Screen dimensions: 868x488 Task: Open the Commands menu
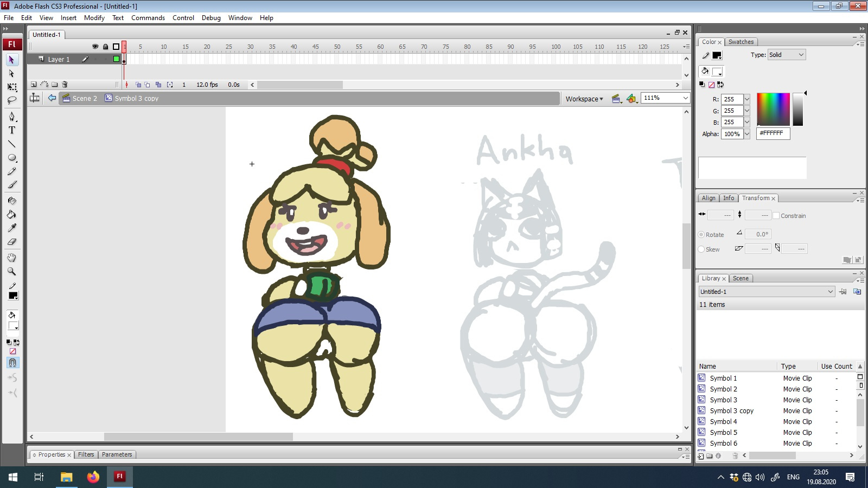pyautogui.click(x=148, y=18)
